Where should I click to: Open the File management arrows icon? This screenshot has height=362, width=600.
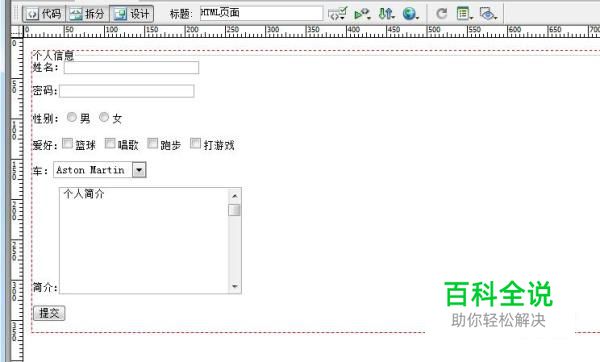386,14
